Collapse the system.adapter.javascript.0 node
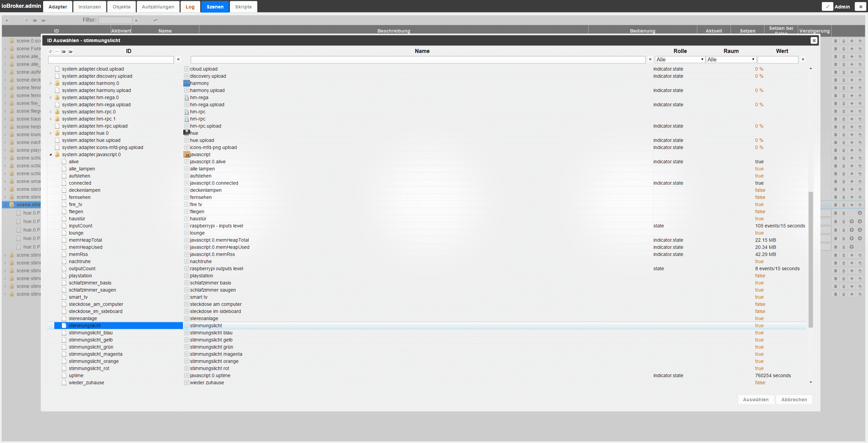The width and height of the screenshot is (868, 443). pos(51,155)
